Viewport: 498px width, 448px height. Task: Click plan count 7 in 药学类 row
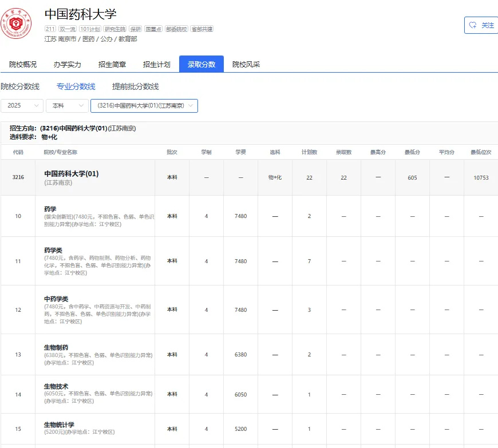click(x=309, y=261)
